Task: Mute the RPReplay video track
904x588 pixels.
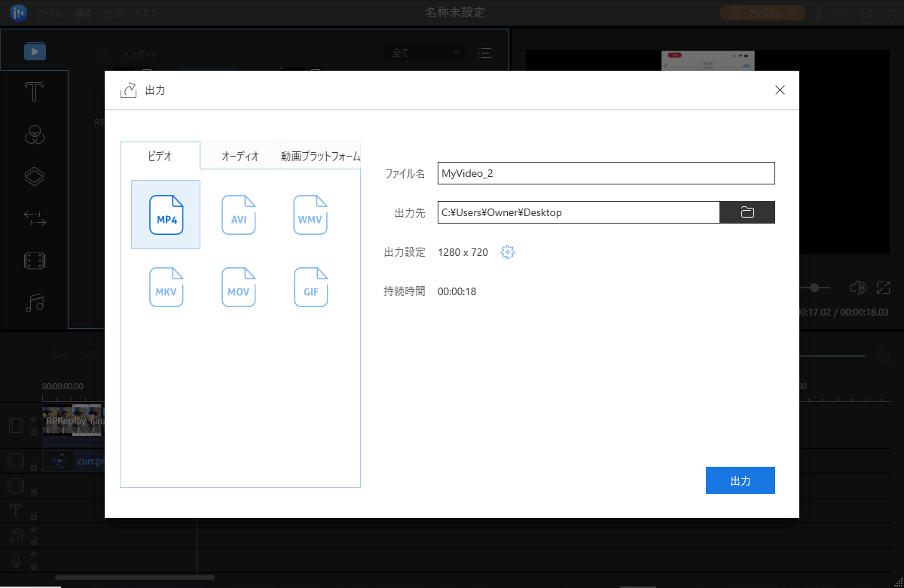Action: (33, 419)
